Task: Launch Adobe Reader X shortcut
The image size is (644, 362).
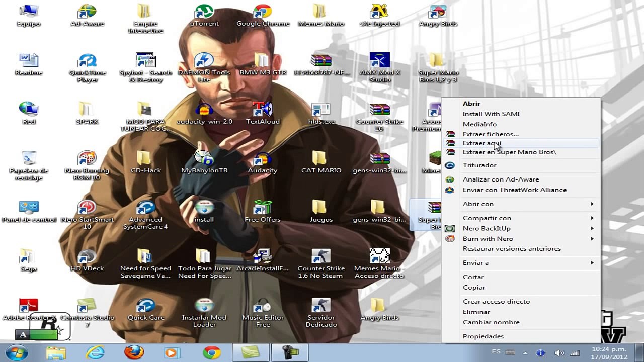Action: pyautogui.click(x=29, y=309)
